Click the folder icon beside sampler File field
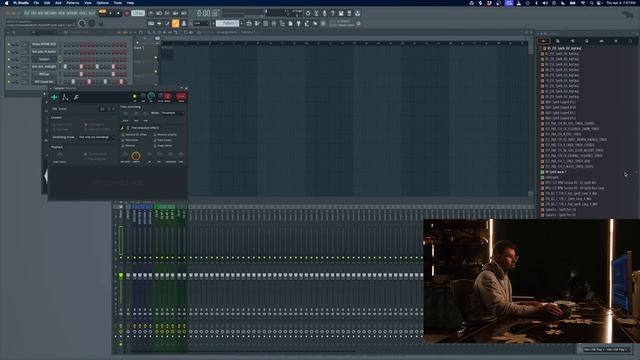 (102, 109)
